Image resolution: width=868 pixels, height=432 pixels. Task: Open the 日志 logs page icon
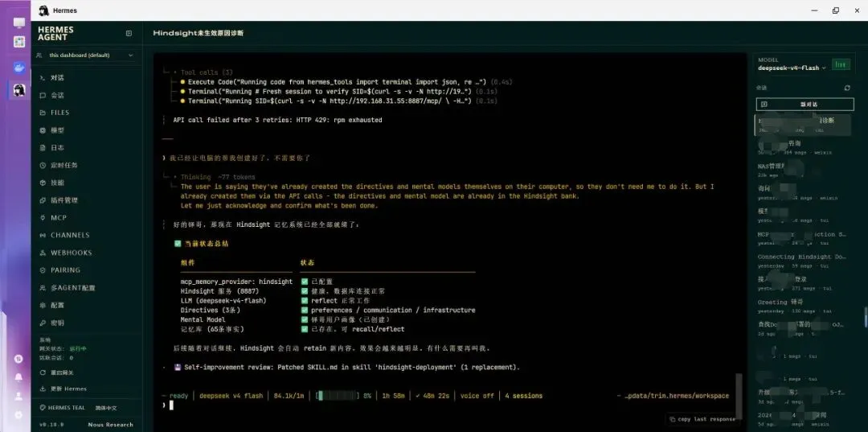point(43,148)
